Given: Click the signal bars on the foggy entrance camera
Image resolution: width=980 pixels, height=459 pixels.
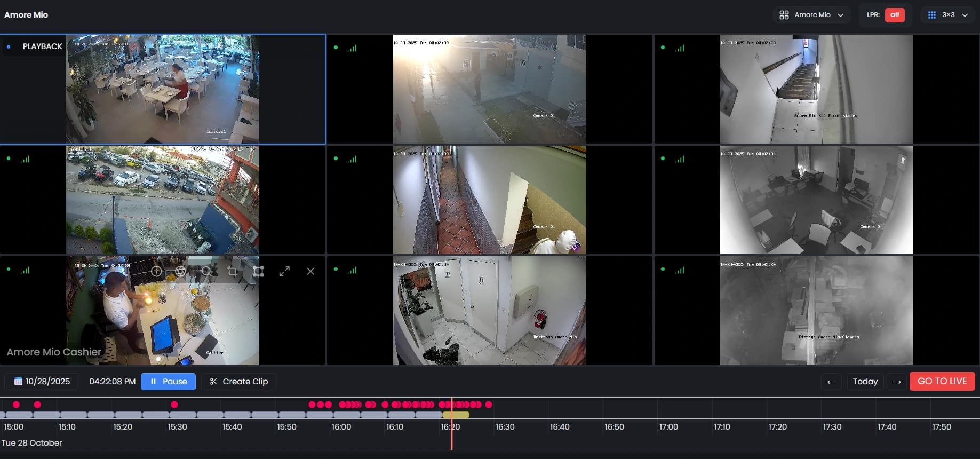Looking at the screenshot, I should (352, 48).
